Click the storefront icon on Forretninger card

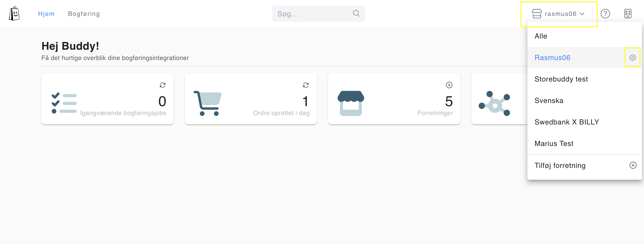[x=351, y=103]
